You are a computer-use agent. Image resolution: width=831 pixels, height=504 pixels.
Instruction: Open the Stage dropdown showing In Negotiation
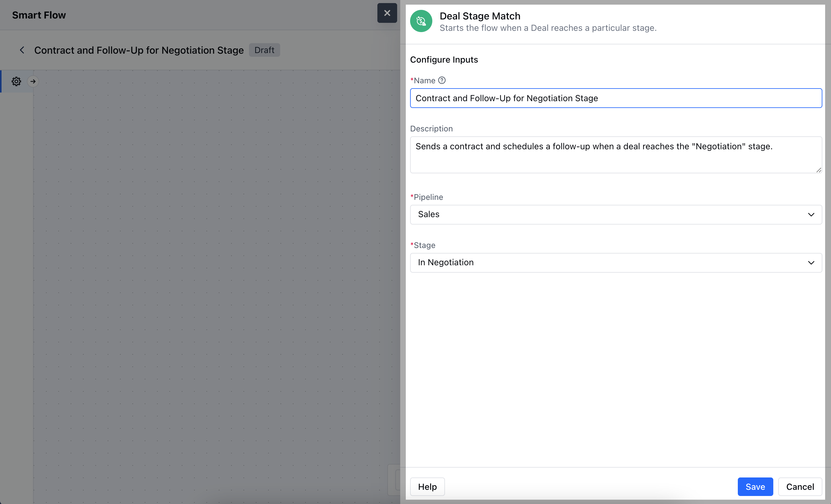click(x=616, y=262)
